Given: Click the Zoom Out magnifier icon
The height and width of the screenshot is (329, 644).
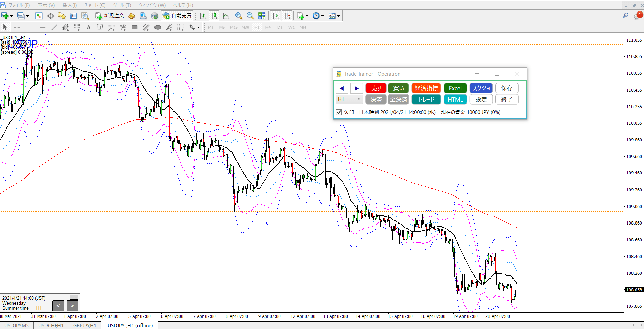Looking at the screenshot, I should coord(250,16).
